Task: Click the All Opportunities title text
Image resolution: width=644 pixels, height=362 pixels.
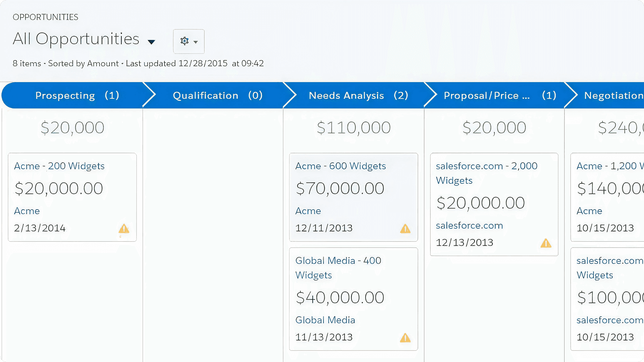Action: click(76, 39)
